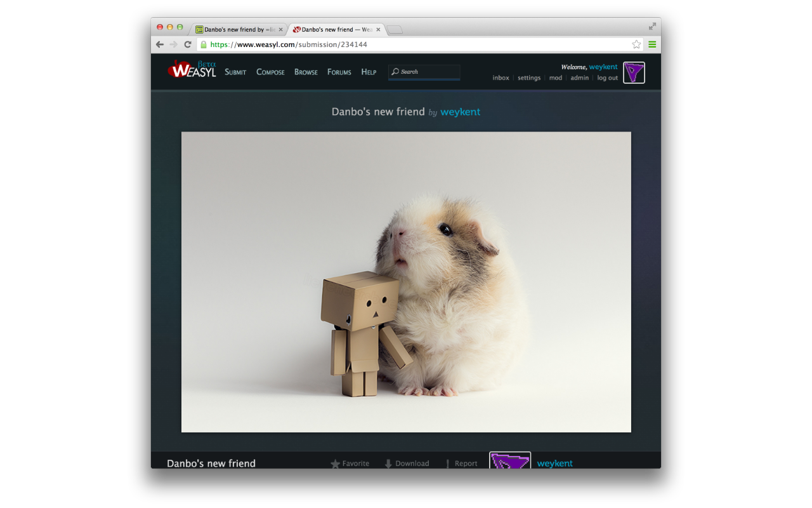Close the first browser tab

pyautogui.click(x=281, y=29)
